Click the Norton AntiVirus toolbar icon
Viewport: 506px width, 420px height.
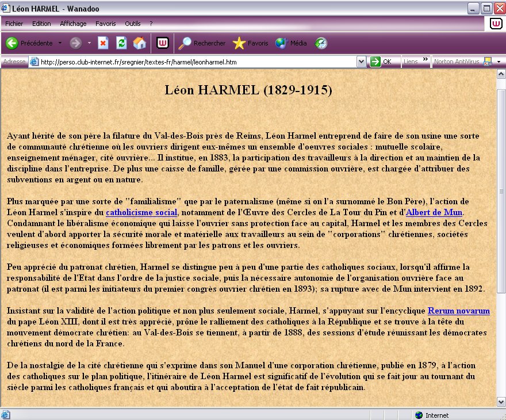(x=488, y=62)
